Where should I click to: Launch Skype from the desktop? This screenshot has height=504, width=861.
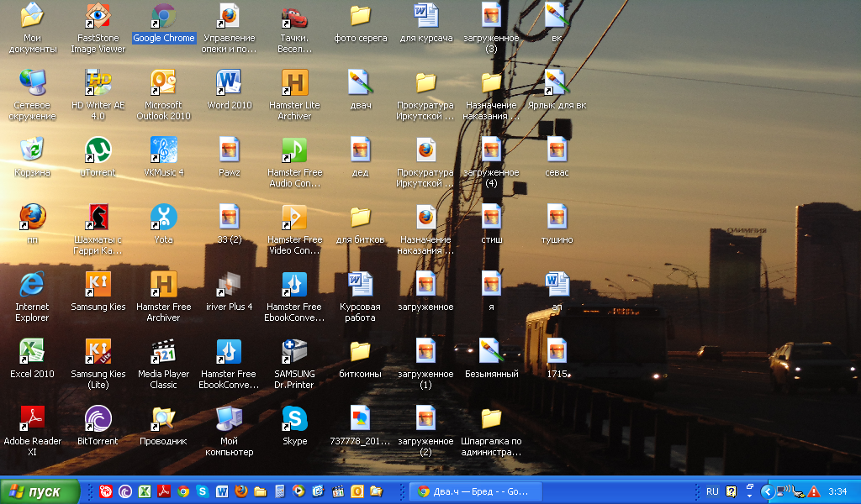click(x=294, y=419)
